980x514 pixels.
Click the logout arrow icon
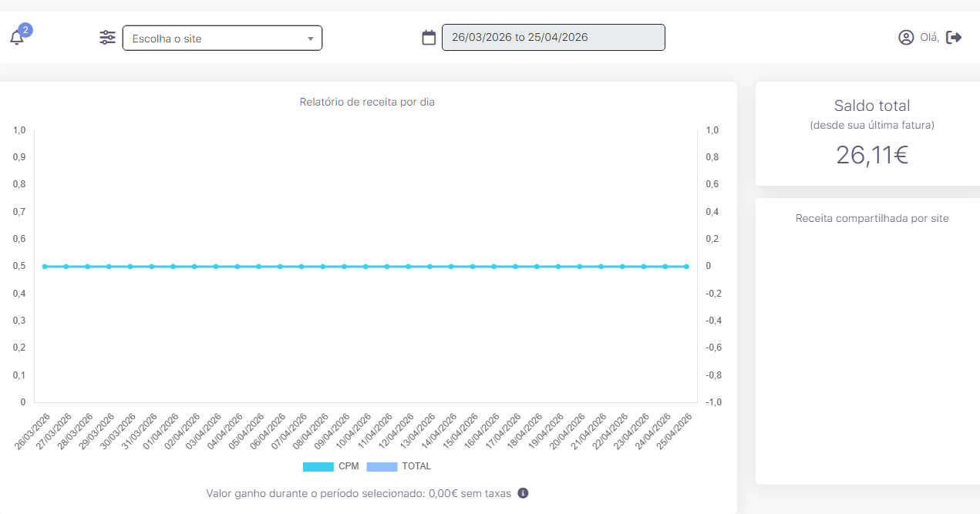click(x=954, y=37)
